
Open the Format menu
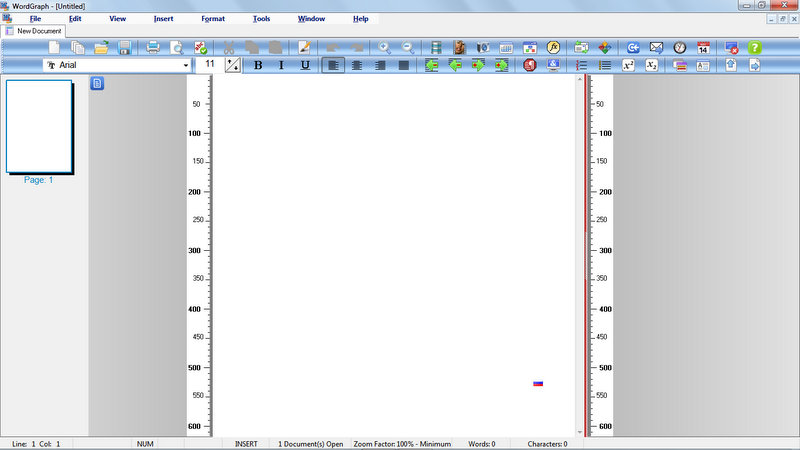coord(213,18)
